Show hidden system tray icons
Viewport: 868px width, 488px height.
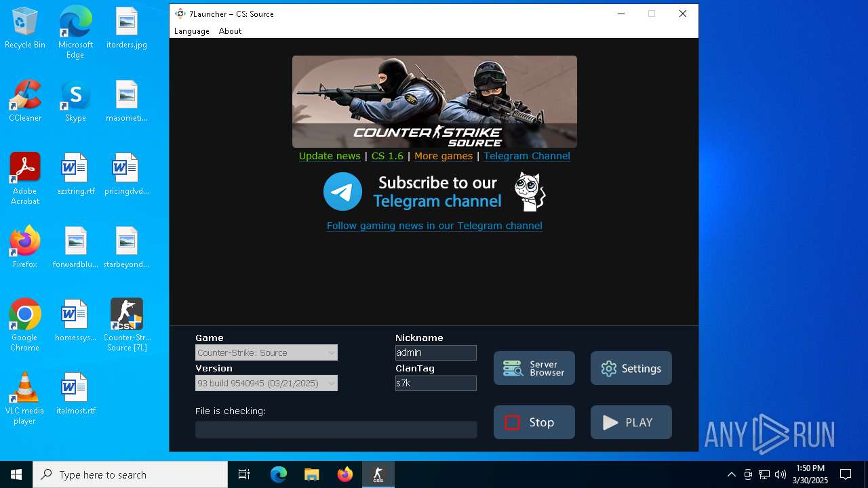pyautogui.click(x=731, y=474)
